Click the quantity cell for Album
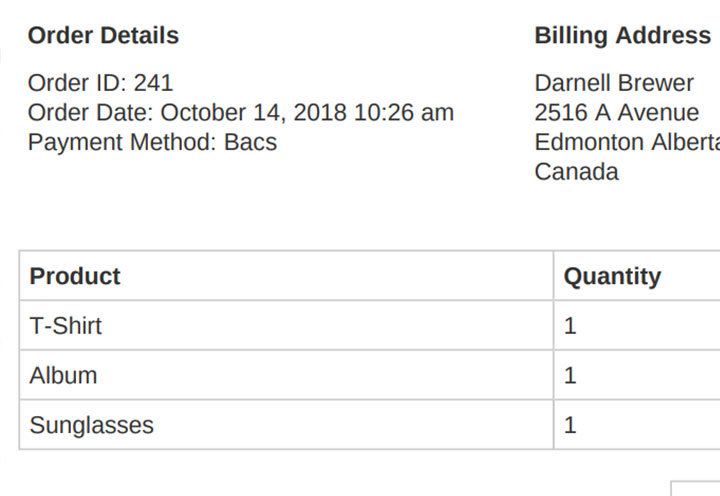 (637, 375)
